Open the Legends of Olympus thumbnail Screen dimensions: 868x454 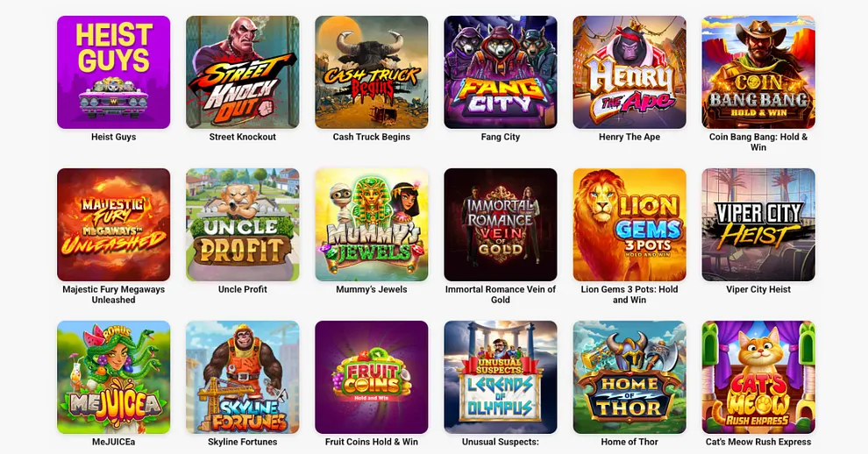(x=501, y=377)
